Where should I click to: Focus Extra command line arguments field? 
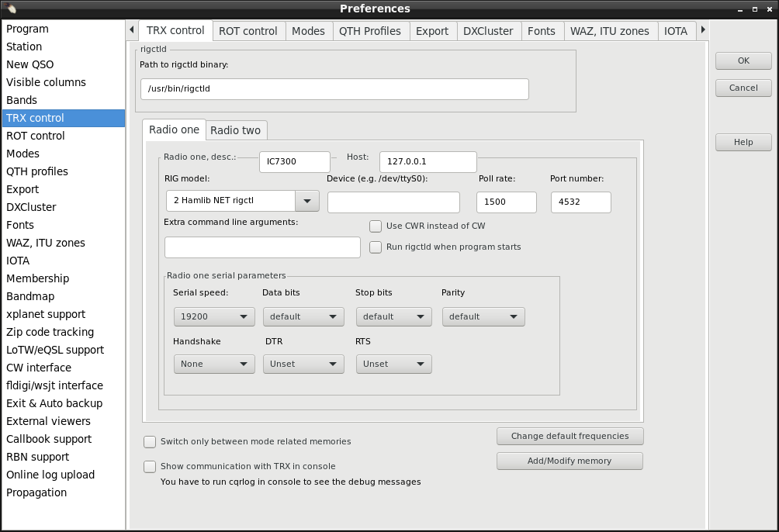click(x=262, y=247)
